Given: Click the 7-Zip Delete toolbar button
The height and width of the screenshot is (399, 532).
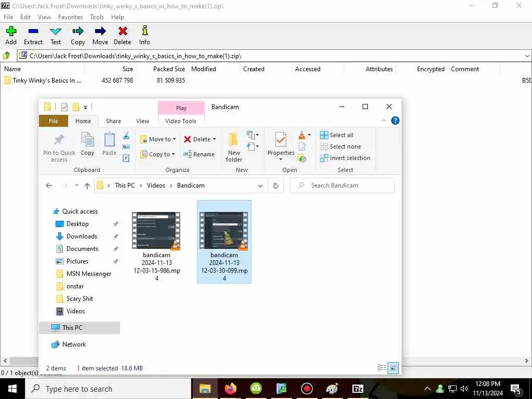Looking at the screenshot, I should point(123,35).
